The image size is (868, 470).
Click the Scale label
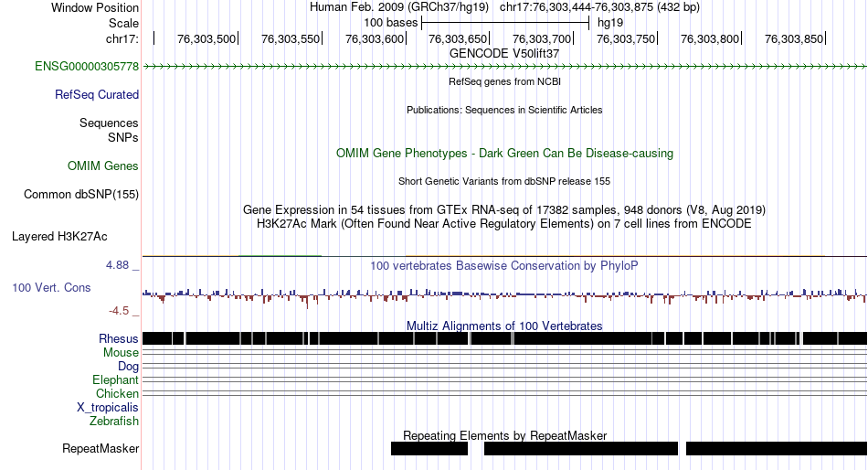pos(123,23)
